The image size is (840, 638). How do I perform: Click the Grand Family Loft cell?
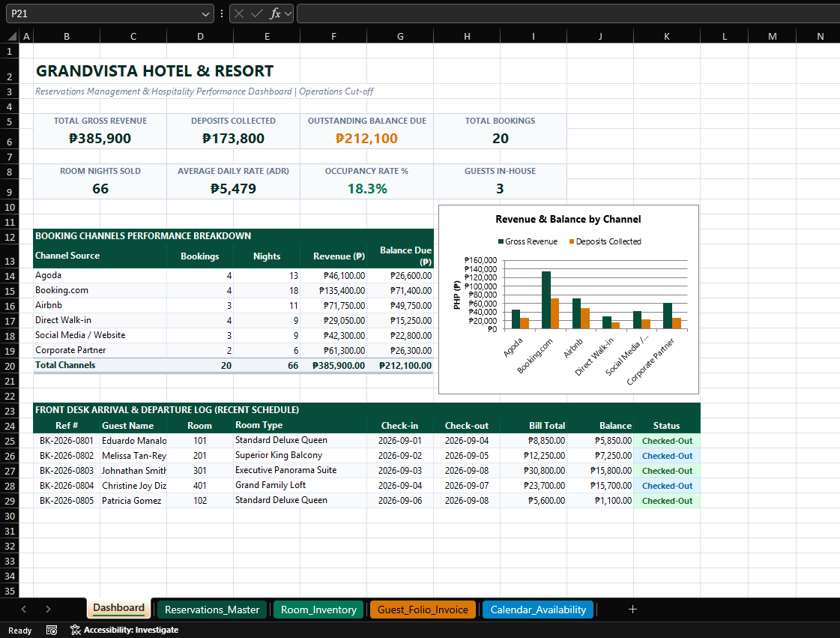[x=300, y=486]
